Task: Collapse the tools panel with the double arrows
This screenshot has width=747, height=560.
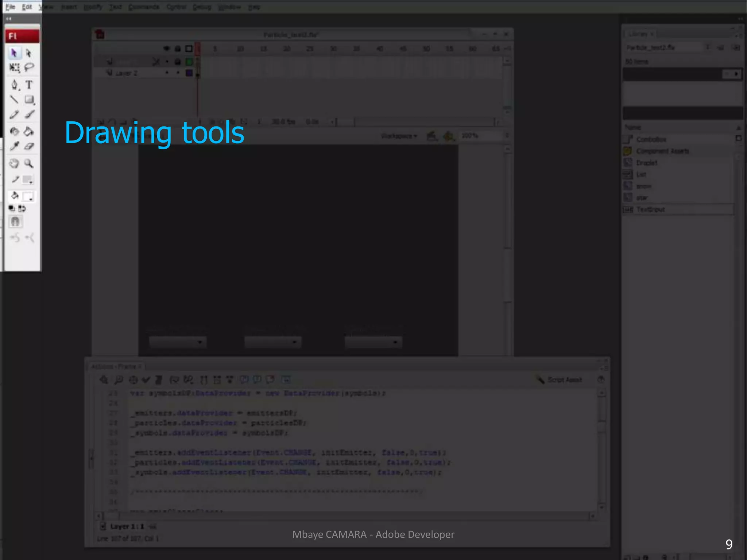Action: (9, 19)
